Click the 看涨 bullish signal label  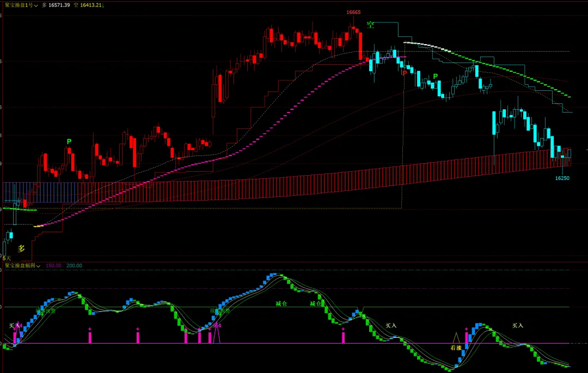tap(456, 348)
